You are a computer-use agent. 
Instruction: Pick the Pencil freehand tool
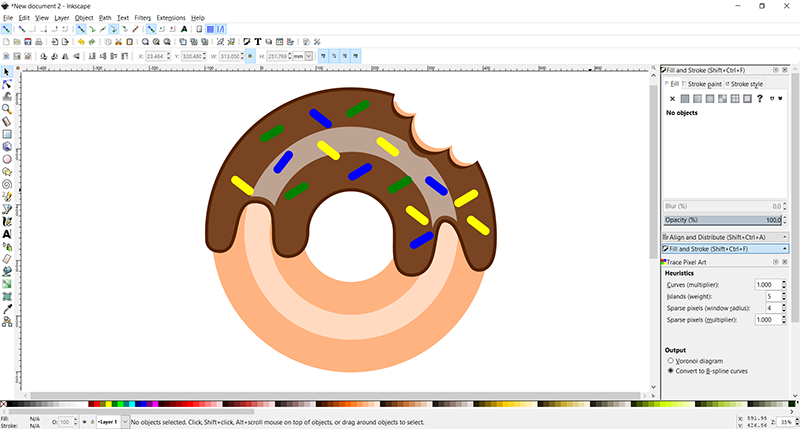7,196
